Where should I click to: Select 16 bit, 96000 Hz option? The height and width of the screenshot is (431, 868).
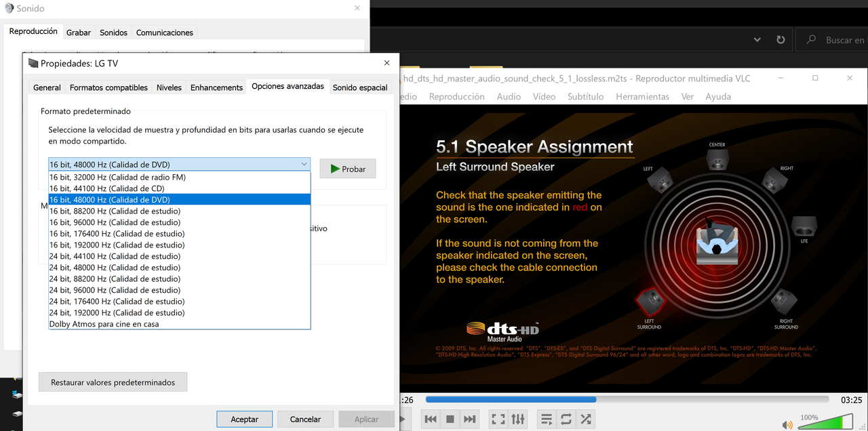coord(180,222)
